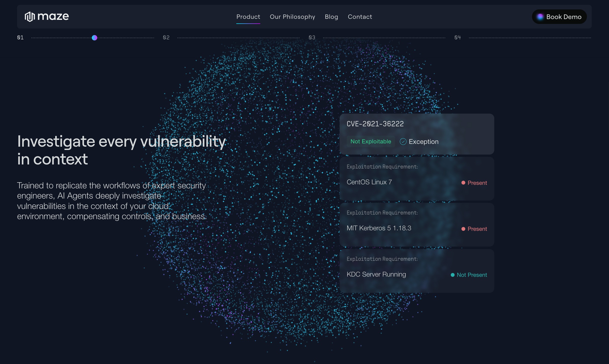Click the red dot beside Kerberos Present status
Image resolution: width=609 pixels, height=364 pixels.
(463, 229)
